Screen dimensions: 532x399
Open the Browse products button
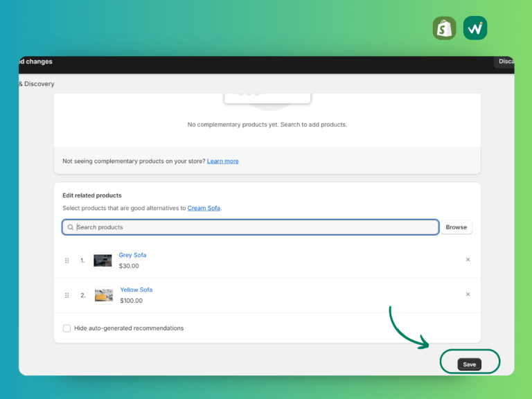(456, 227)
